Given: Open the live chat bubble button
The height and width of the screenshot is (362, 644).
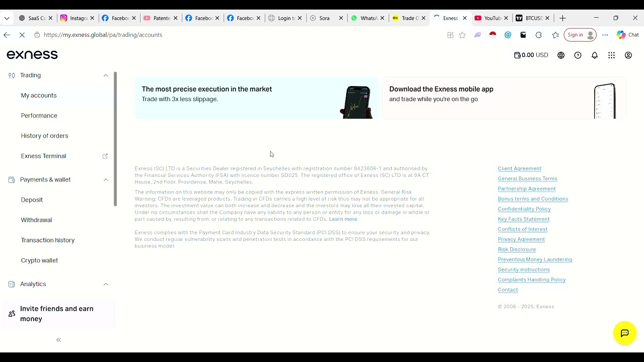Looking at the screenshot, I should (x=625, y=333).
